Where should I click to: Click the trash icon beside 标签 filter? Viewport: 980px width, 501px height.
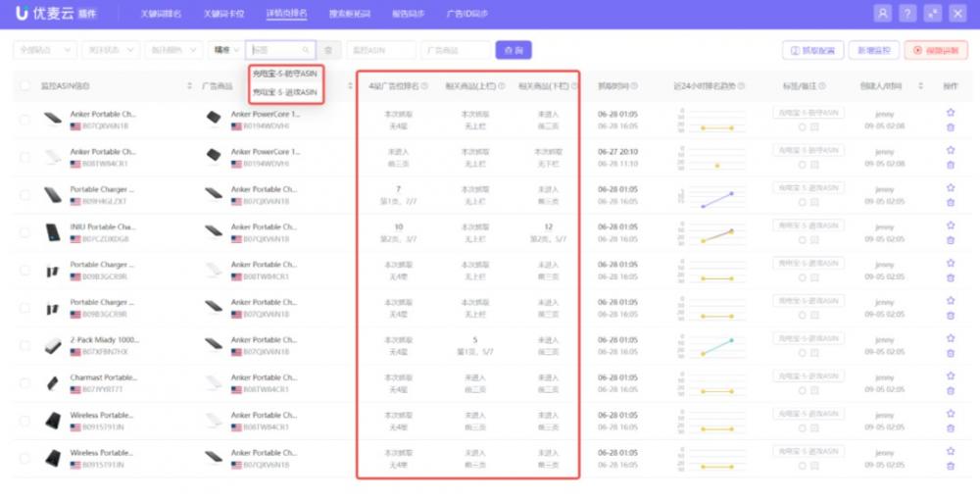pyautogui.click(x=328, y=50)
